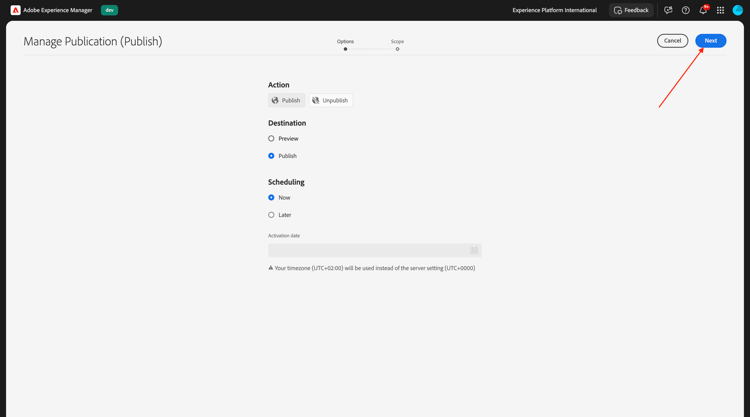Image resolution: width=750 pixels, height=417 pixels.
Task: Click the Scheduling section heading
Action: [286, 182]
